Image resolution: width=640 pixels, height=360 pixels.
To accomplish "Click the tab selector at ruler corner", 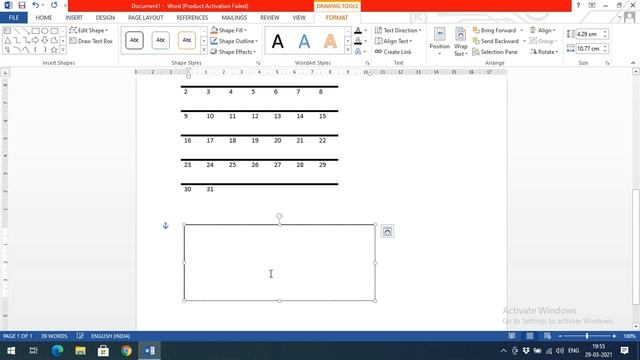I will pos(5,72).
